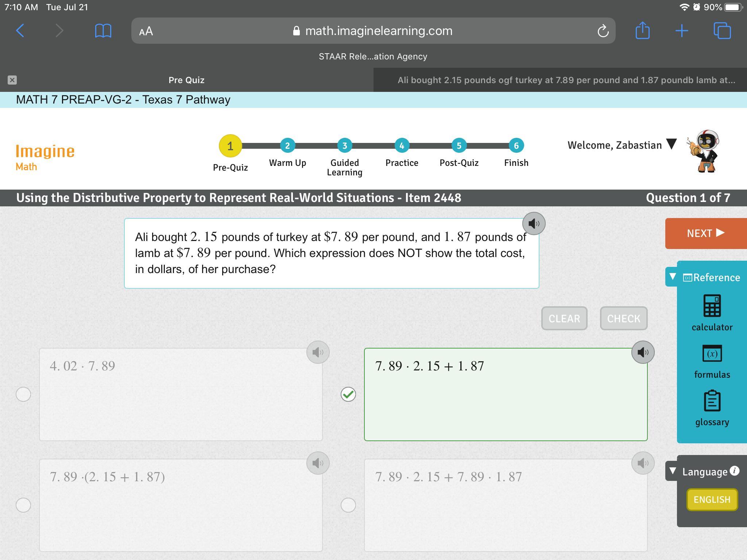Tap Safari share icon
Image resolution: width=747 pixels, height=560 pixels.
642,31
